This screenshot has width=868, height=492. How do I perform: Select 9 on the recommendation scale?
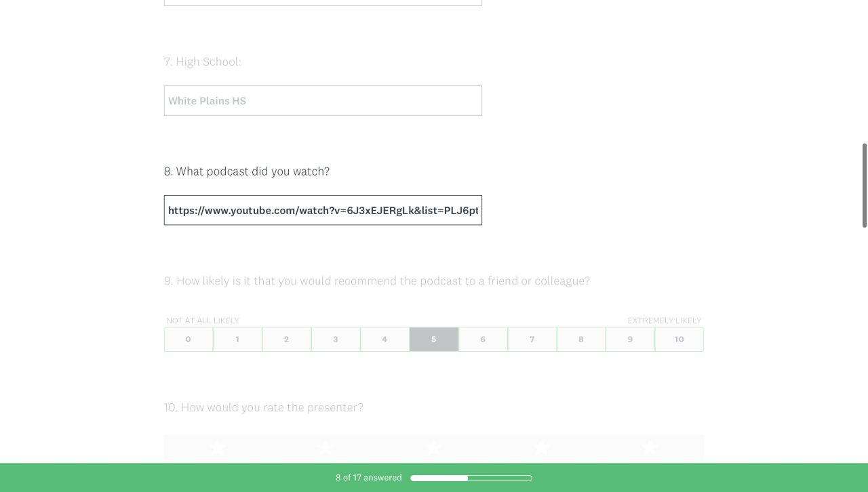[x=630, y=340]
